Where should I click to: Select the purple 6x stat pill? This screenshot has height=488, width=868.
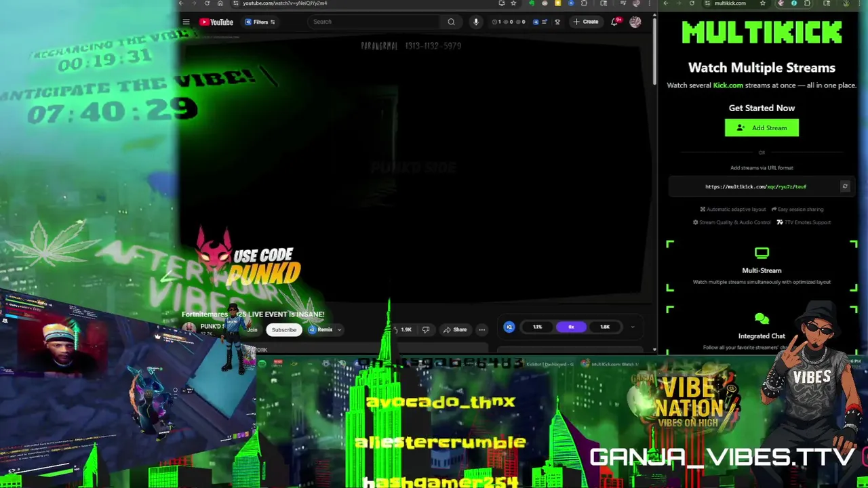tap(571, 327)
